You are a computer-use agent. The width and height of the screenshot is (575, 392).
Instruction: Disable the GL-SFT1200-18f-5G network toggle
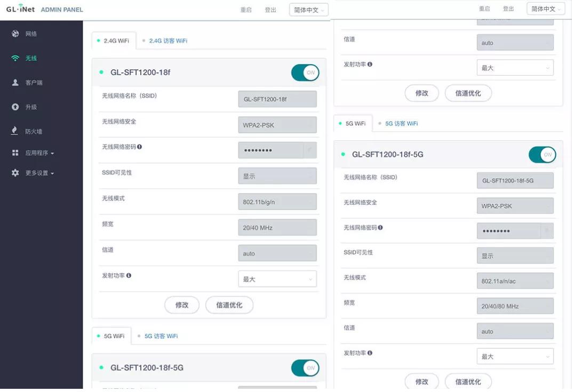tap(542, 155)
